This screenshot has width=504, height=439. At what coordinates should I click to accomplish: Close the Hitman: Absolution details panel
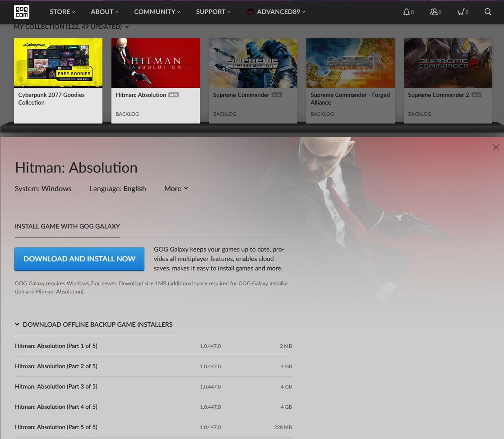click(x=495, y=147)
